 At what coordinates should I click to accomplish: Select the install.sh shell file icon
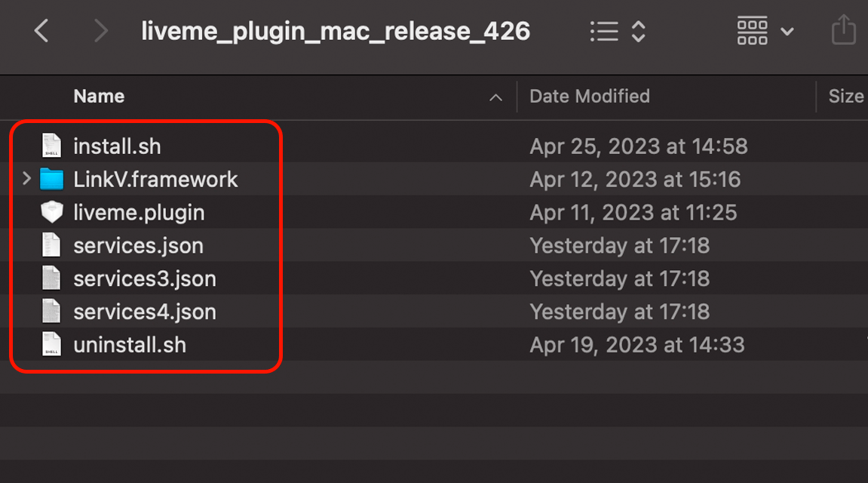tap(51, 146)
